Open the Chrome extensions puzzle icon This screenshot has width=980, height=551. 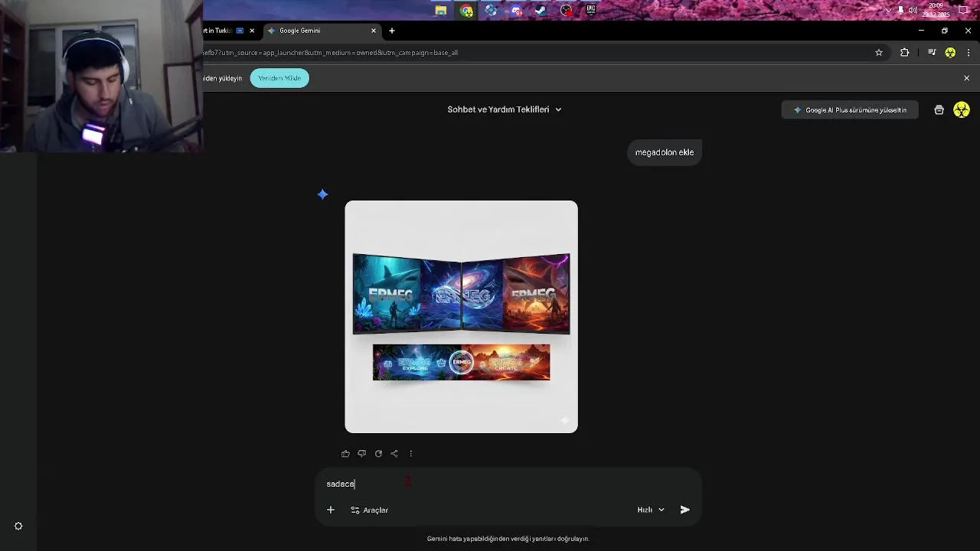[x=905, y=53]
